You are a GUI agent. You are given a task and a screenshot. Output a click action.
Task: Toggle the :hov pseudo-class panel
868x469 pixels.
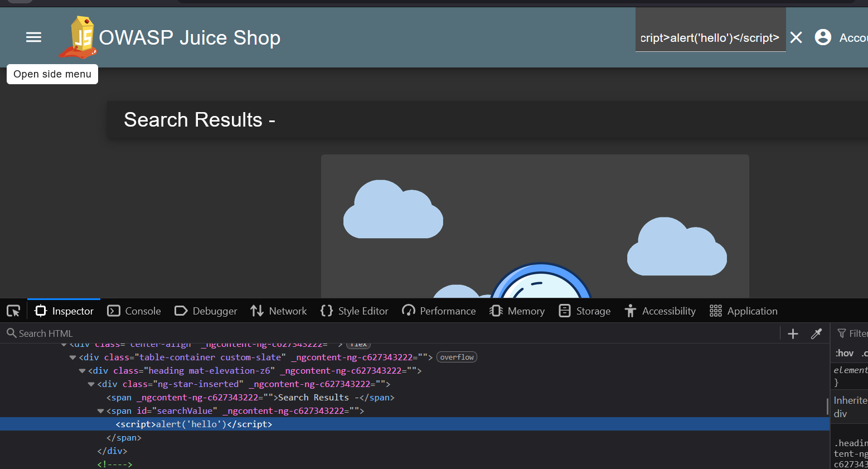pyautogui.click(x=844, y=353)
